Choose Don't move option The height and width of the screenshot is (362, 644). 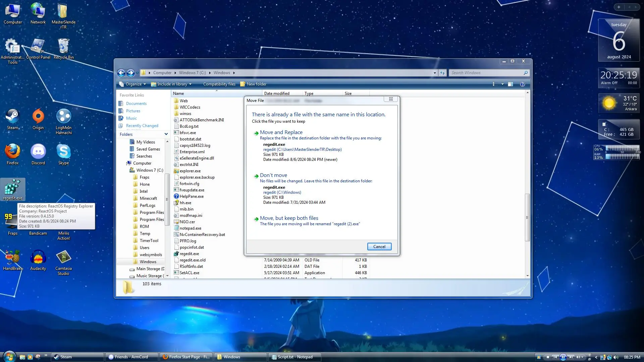point(322,189)
